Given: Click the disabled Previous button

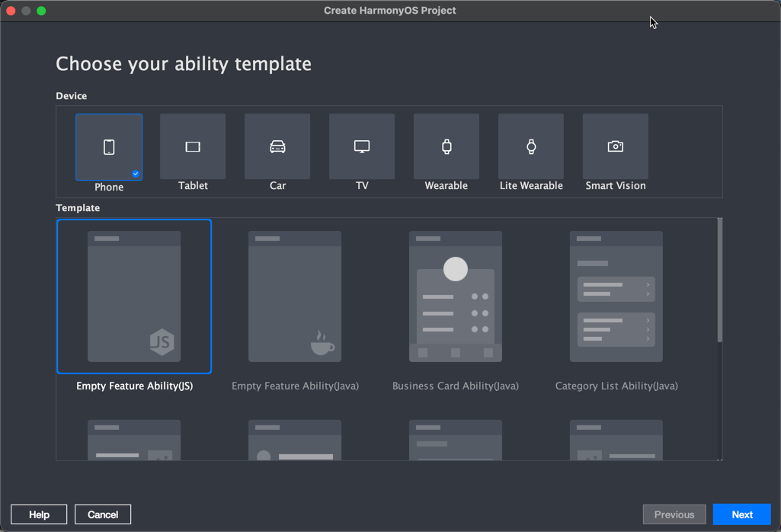Looking at the screenshot, I should (x=674, y=514).
